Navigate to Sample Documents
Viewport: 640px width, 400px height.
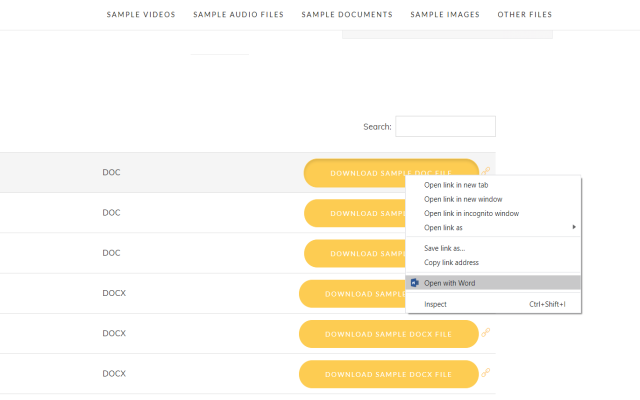(x=347, y=15)
